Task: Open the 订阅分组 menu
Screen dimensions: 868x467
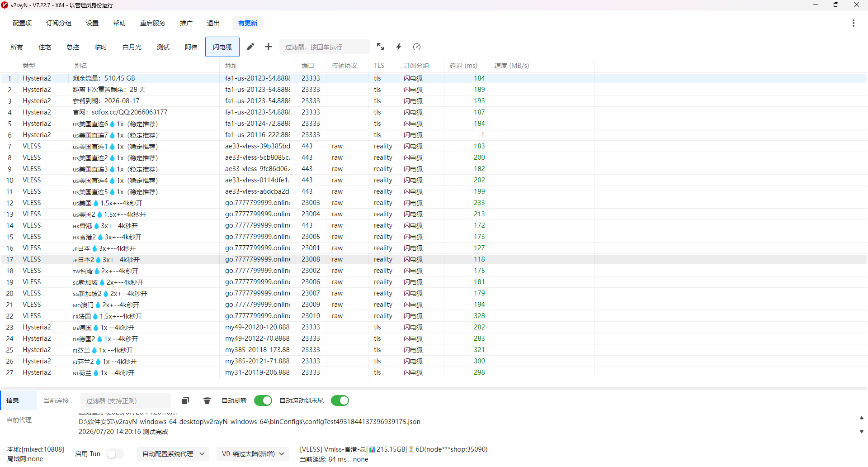Action: (x=59, y=23)
